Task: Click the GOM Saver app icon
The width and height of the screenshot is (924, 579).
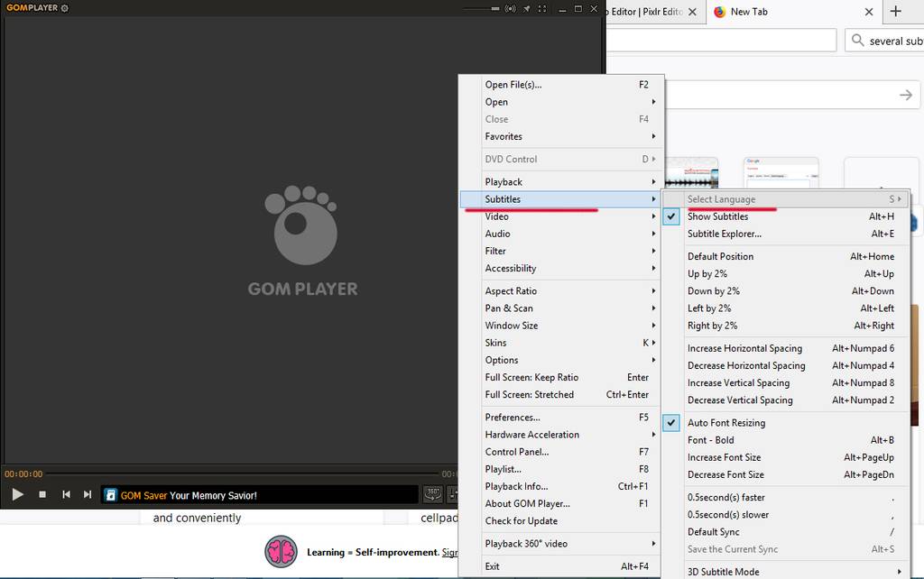Action: 110,495
